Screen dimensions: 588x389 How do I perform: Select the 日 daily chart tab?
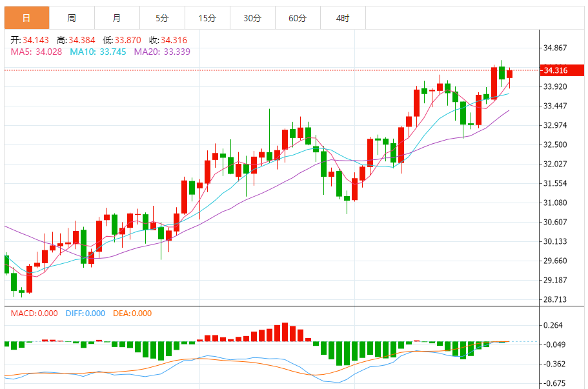26,17
